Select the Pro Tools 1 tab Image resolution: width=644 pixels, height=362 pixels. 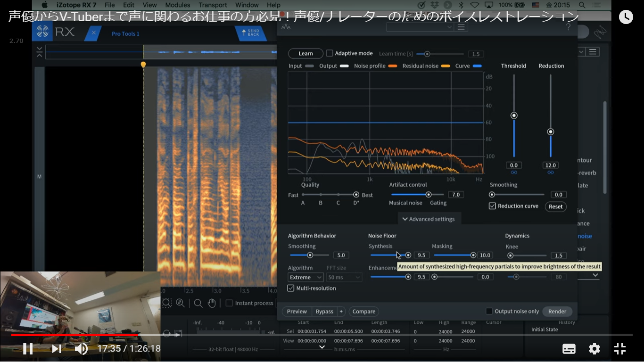tap(125, 34)
